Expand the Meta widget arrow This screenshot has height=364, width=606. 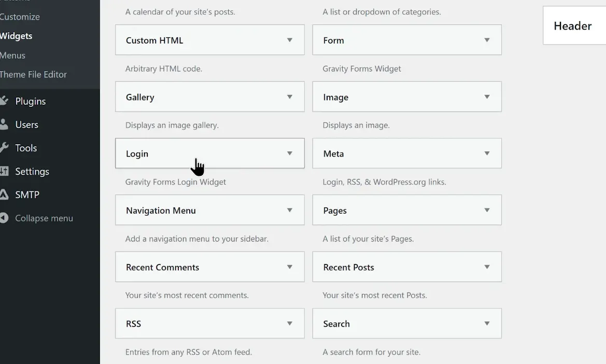(x=487, y=153)
